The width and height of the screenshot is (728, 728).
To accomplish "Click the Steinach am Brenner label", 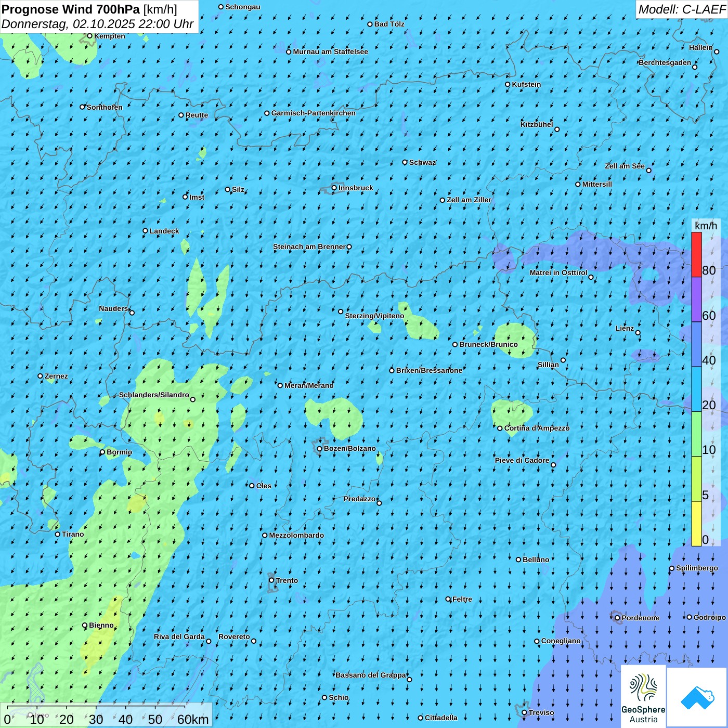I will 309,246.
